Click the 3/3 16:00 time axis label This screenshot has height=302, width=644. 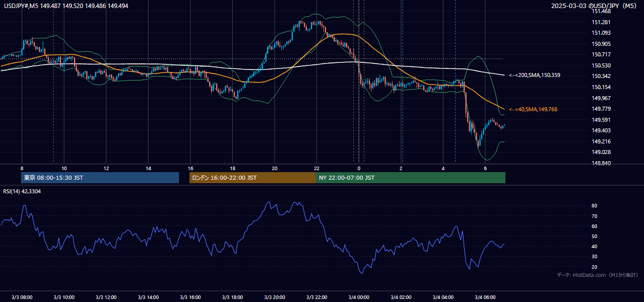(x=190, y=297)
